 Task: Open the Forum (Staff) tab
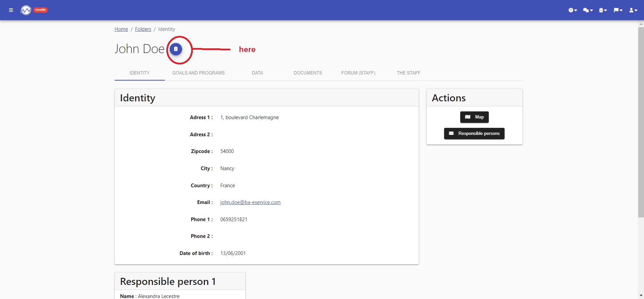click(x=358, y=73)
